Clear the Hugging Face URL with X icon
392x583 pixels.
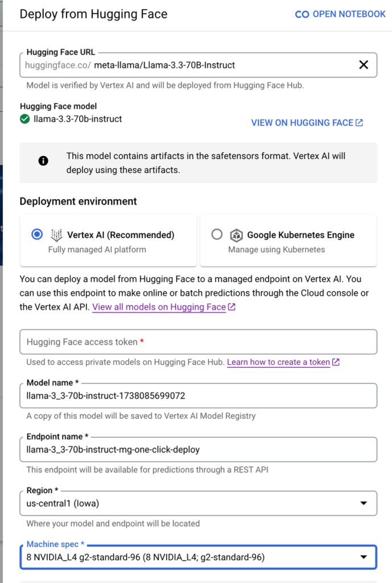[x=364, y=65]
